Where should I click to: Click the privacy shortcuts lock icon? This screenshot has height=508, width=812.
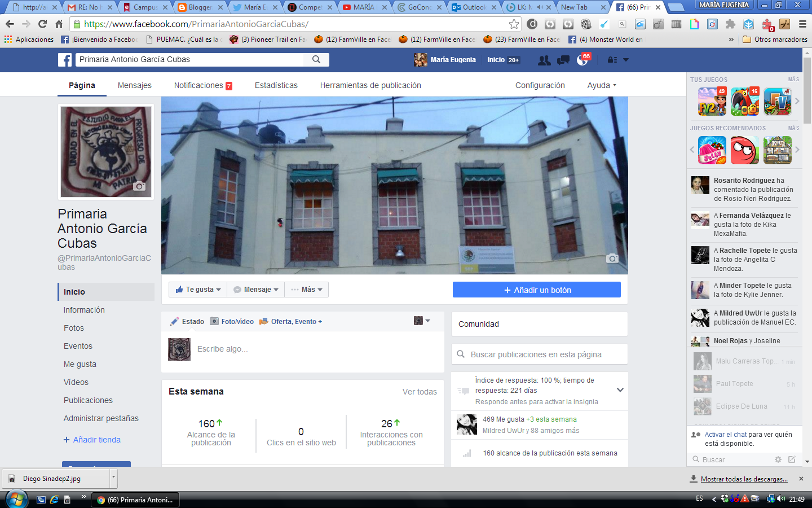612,60
